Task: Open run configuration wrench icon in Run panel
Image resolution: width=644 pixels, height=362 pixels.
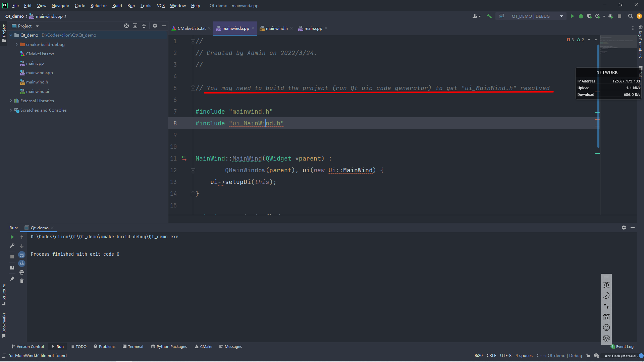Action: click(12, 246)
